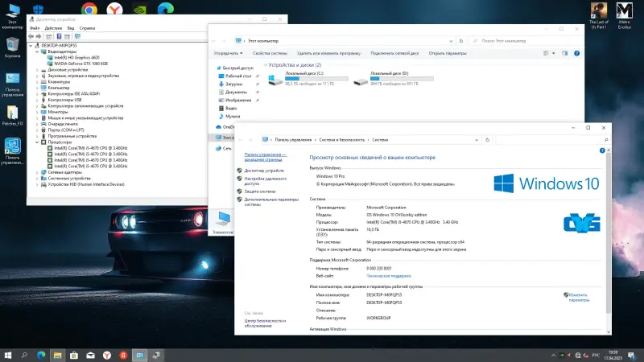Click Панель управления — домашняя страница link

pyautogui.click(x=266, y=157)
